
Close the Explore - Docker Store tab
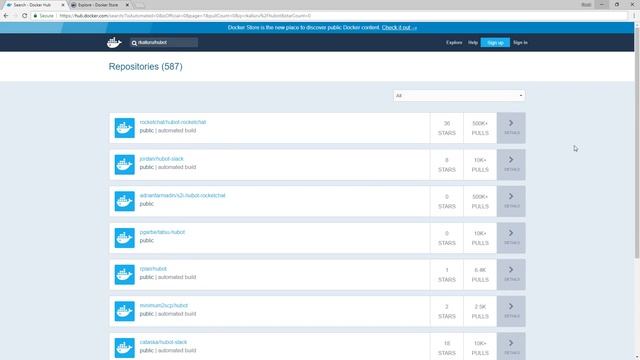[127, 5]
